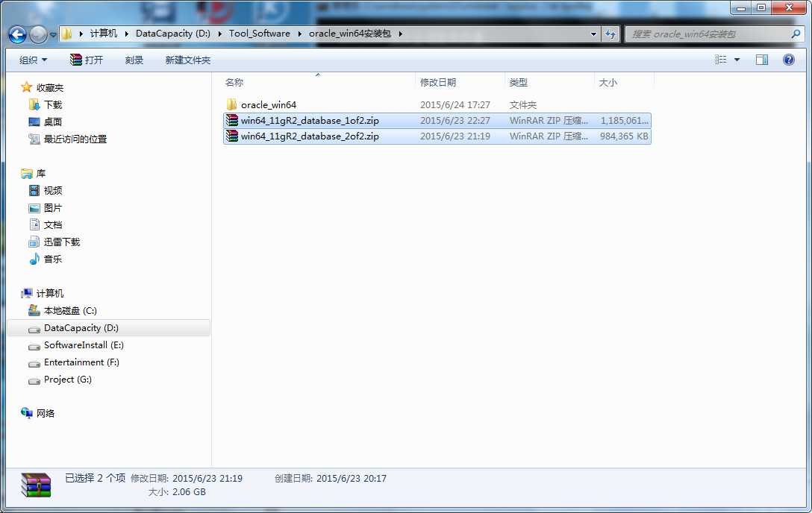Image resolution: width=812 pixels, height=513 pixels.
Task: Click the 984,365 KB size cell
Action: coord(624,136)
